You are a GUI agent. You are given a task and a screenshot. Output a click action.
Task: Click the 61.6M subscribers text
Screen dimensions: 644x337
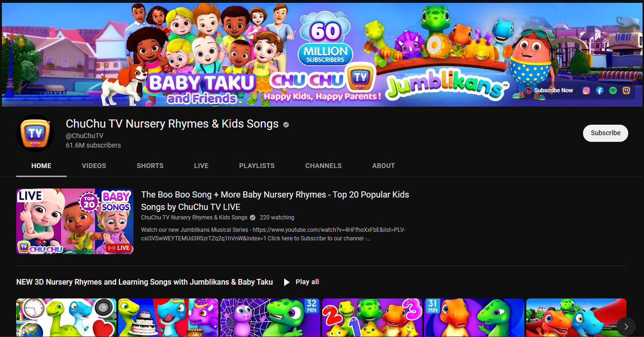pos(93,145)
